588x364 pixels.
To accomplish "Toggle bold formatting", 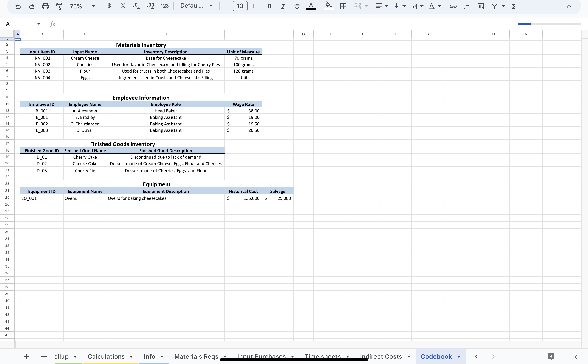I will pyautogui.click(x=269, y=6).
